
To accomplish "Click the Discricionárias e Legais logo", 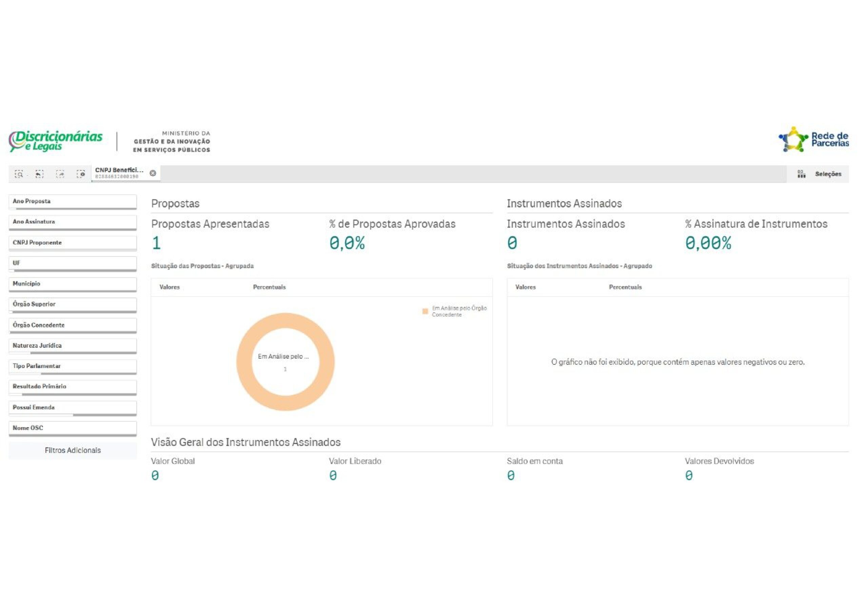I will (56, 141).
